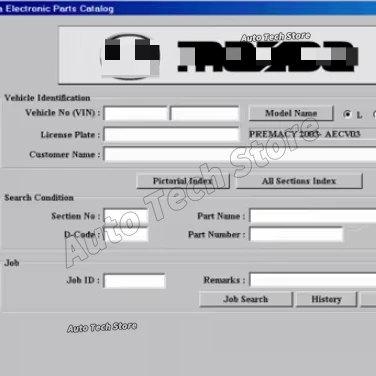Image resolution: width=376 pixels, height=376 pixels.
Task: Click the Section No input field
Action: click(x=126, y=216)
